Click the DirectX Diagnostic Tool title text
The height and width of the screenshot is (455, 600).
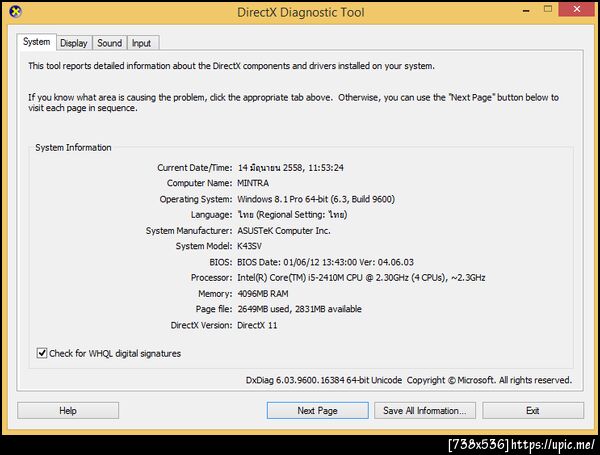(x=300, y=12)
